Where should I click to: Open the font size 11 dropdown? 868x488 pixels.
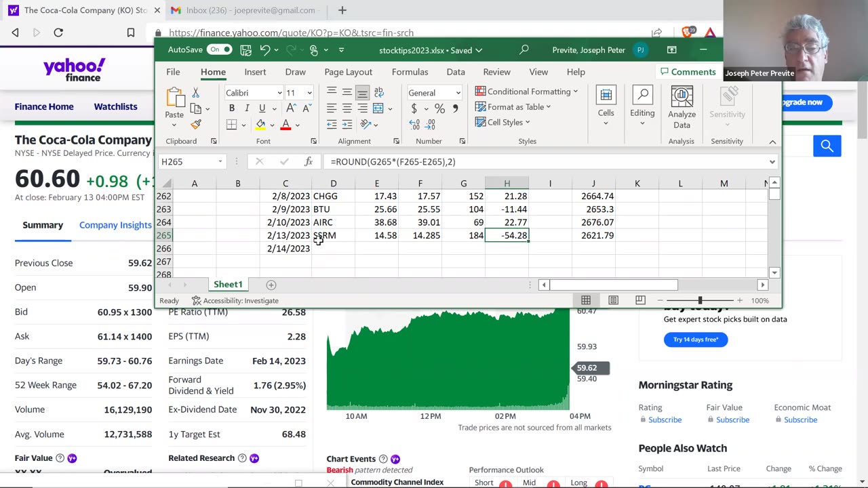[309, 93]
